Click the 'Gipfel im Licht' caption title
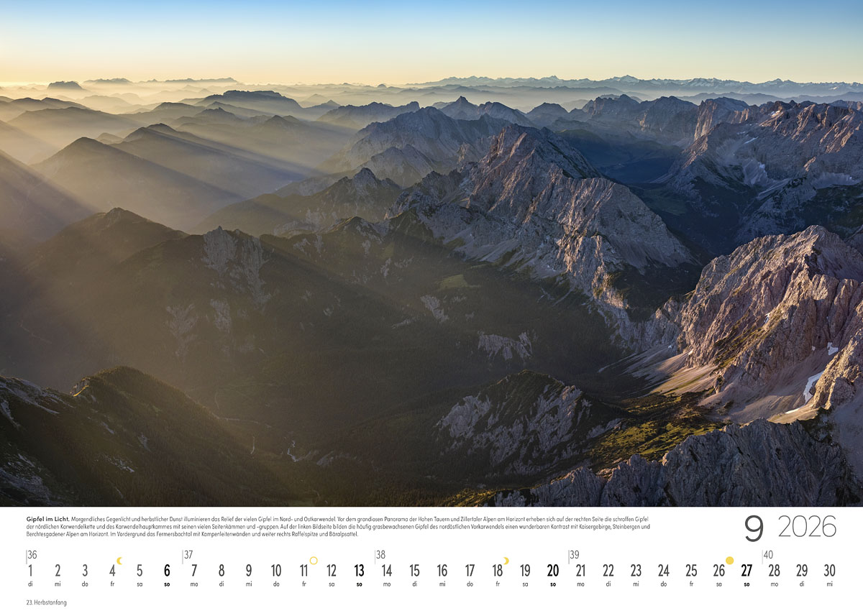This screenshot has height=616, width=863. point(47,518)
